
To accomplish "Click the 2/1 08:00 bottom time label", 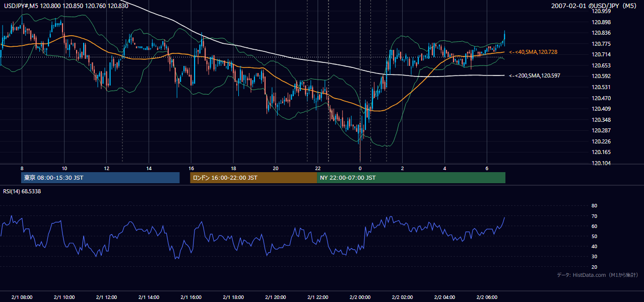I will point(22,297).
